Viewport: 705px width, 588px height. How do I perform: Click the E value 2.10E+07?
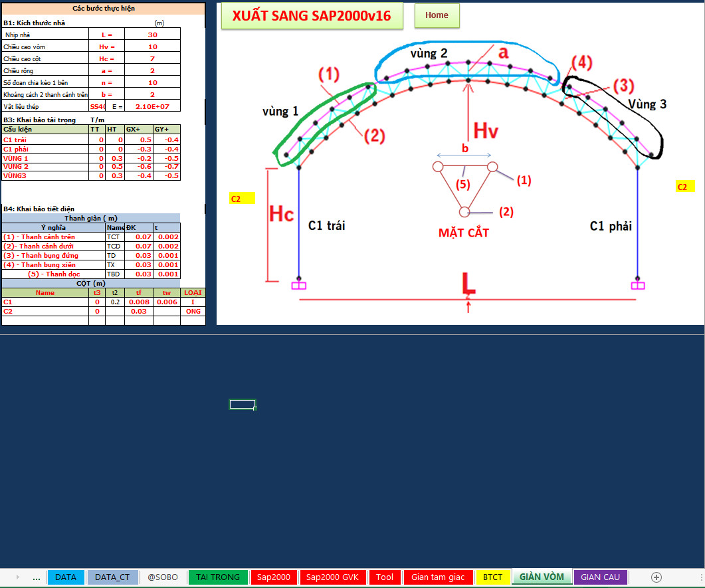[152, 106]
